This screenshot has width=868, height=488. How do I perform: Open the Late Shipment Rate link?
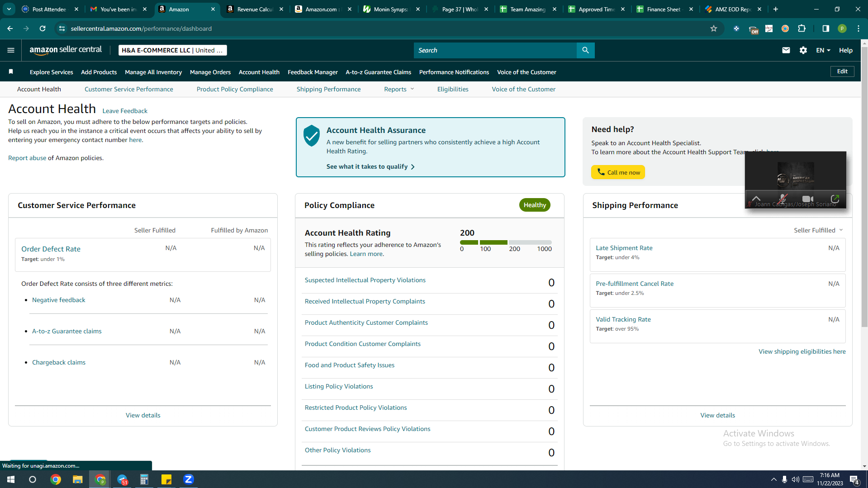click(x=624, y=248)
